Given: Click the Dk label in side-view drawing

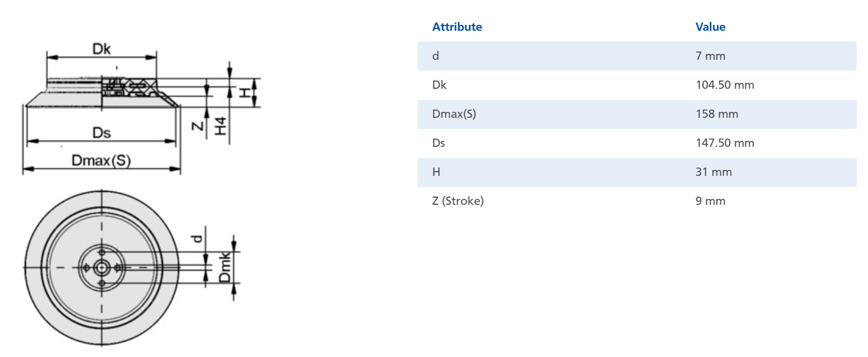Looking at the screenshot, I should click(101, 49).
